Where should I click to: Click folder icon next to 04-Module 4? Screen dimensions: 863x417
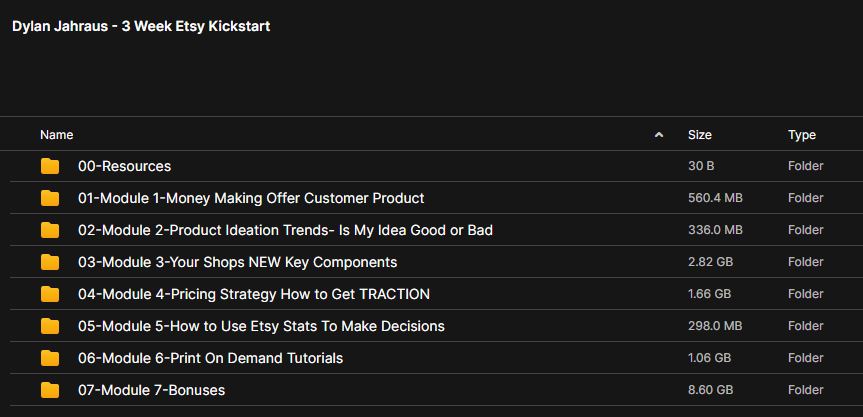coord(50,294)
